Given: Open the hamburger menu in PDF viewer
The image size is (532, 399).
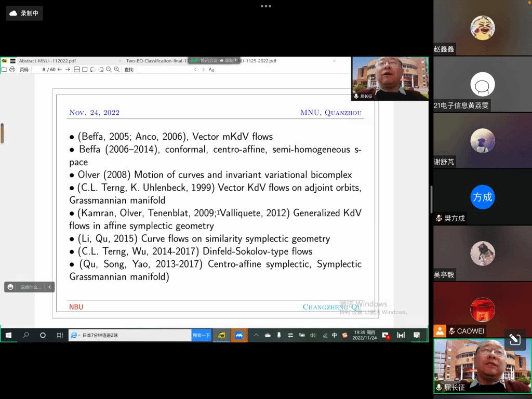Looking at the screenshot, I should (x=12, y=61).
